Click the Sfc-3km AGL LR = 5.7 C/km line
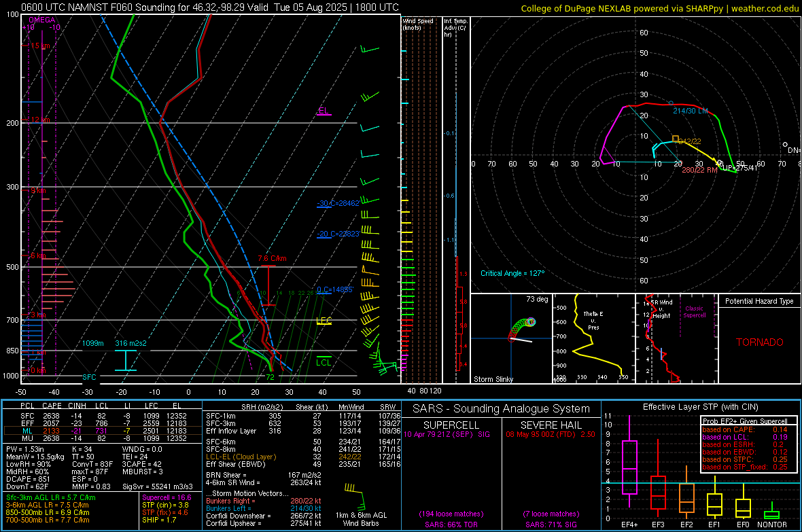Screen dimensions: 802x532 [x=51, y=497]
